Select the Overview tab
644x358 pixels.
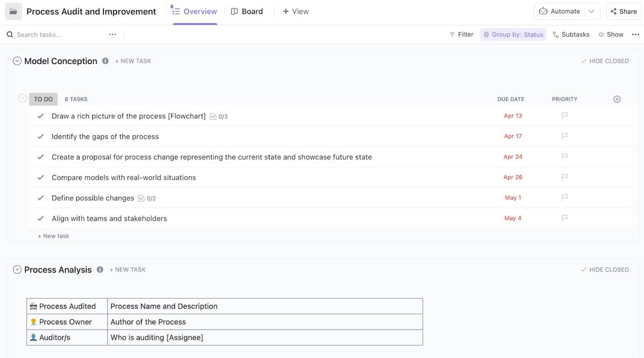tap(194, 11)
